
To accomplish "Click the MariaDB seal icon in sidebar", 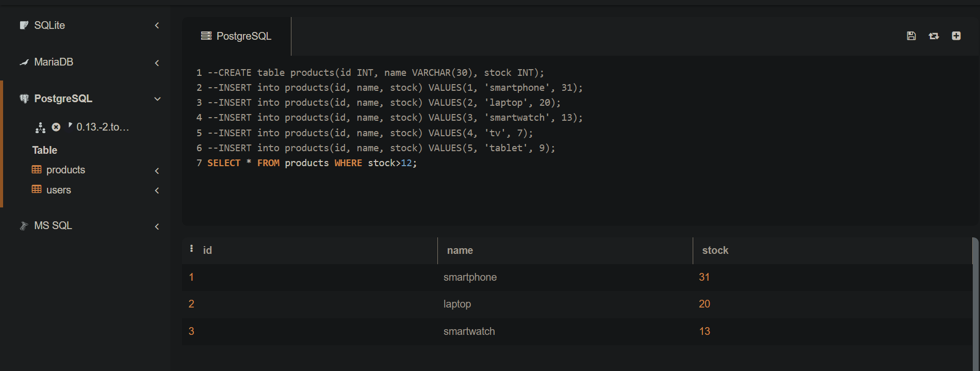I will 24,62.
